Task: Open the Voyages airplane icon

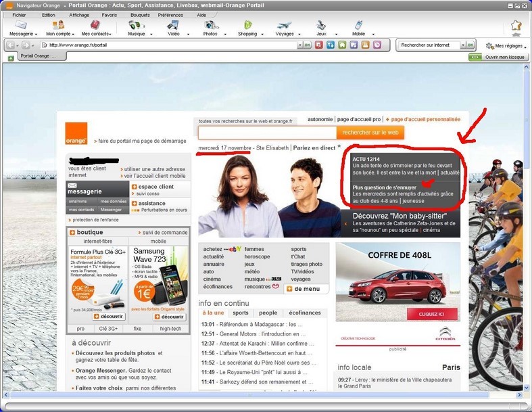Action: pos(284,25)
